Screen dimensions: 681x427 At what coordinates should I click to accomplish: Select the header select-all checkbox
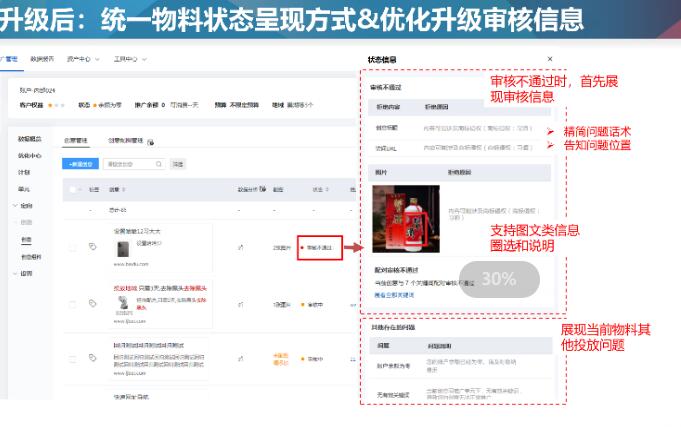tap(73, 188)
